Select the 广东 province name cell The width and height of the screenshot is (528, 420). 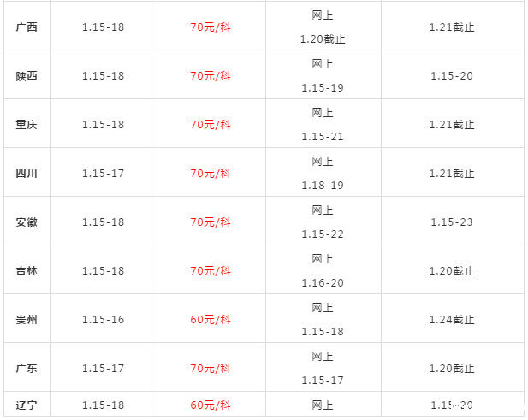point(27,368)
